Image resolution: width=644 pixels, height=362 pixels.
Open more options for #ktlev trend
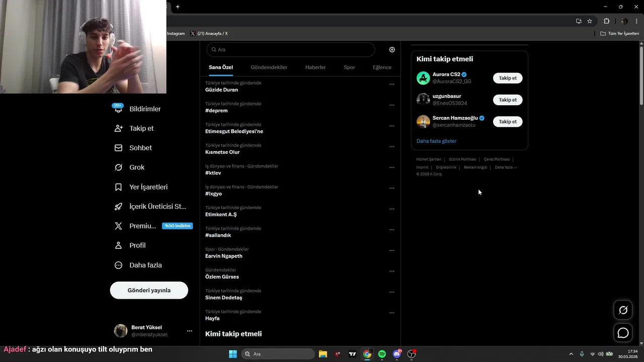392,167
